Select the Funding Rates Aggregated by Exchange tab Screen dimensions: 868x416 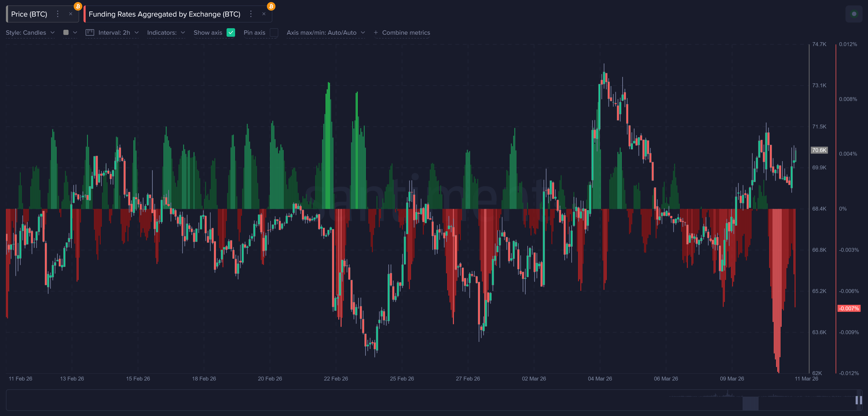(164, 14)
